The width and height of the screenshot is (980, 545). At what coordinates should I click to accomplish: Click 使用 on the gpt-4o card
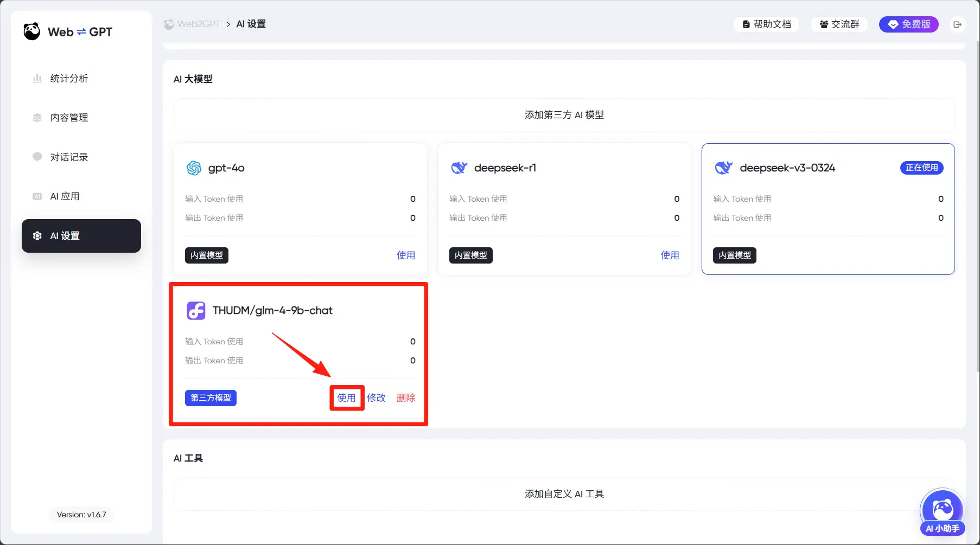405,255
